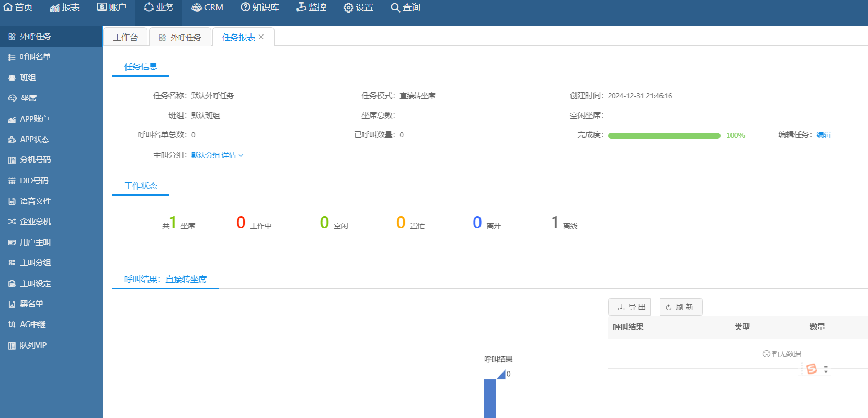Click the 刷新 refresh button
This screenshot has height=418, width=868.
(681, 307)
